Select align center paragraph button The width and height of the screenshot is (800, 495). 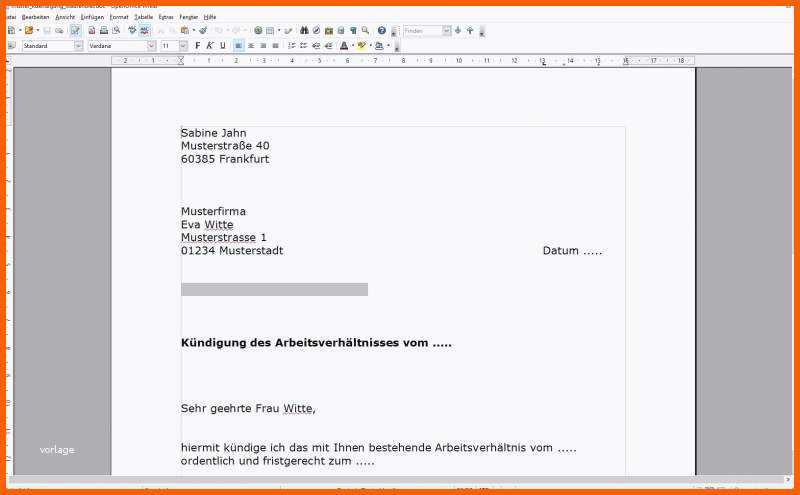coord(251,46)
